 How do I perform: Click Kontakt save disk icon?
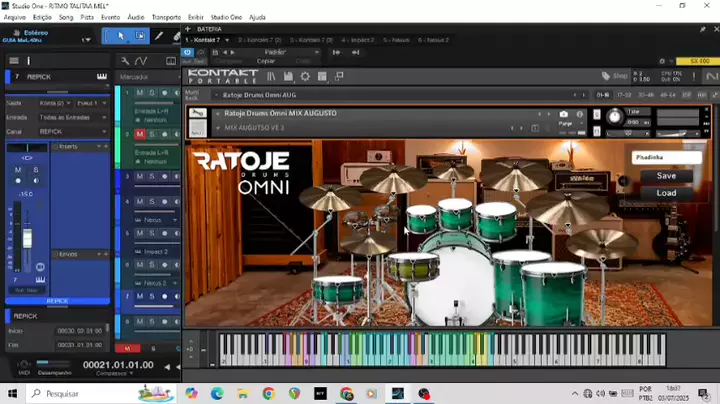288,76
